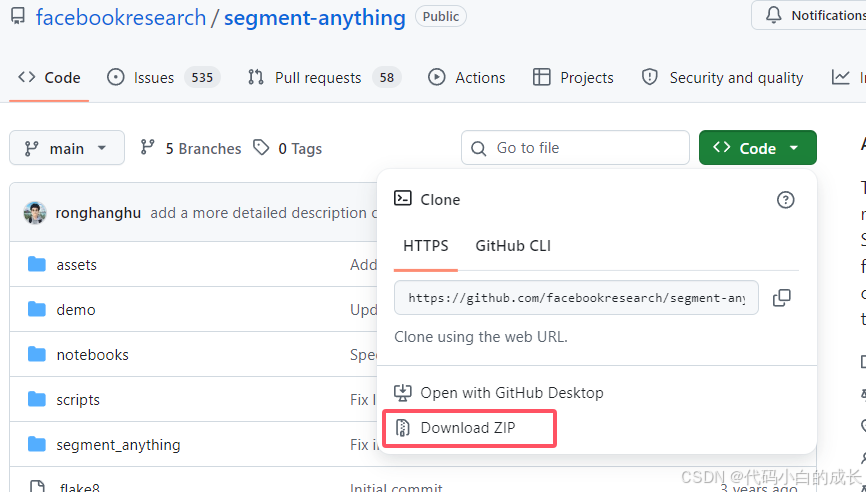Image resolution: width=866 pixels, height=492 pixels.
Task: Open the main branch dropdown
Action: [x=67, y=148]
